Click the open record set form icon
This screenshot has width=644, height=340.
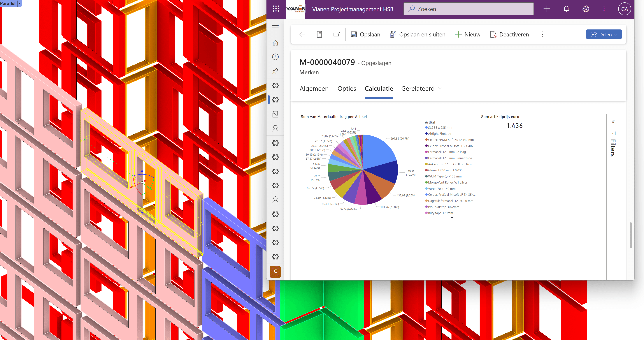coord(319,34)
